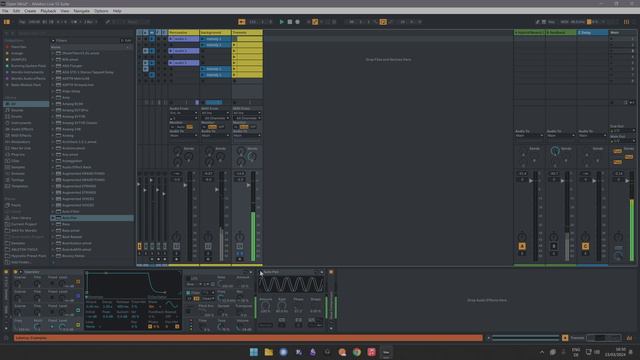Toggle the Arrangement Loop switch

pyautogui.click(x=383, y=22)
